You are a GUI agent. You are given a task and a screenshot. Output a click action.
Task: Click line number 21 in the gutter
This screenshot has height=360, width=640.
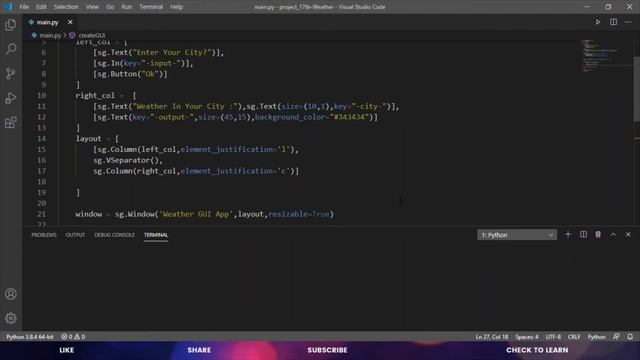tap(42, 214)
